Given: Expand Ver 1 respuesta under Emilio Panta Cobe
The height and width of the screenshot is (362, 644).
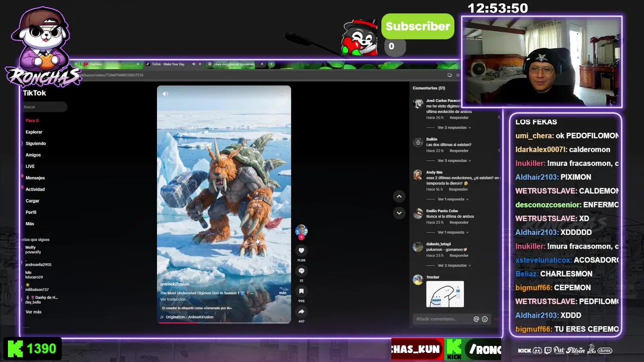Looking at the screenshot, I should pyautogui.click(x=453, y=232).
